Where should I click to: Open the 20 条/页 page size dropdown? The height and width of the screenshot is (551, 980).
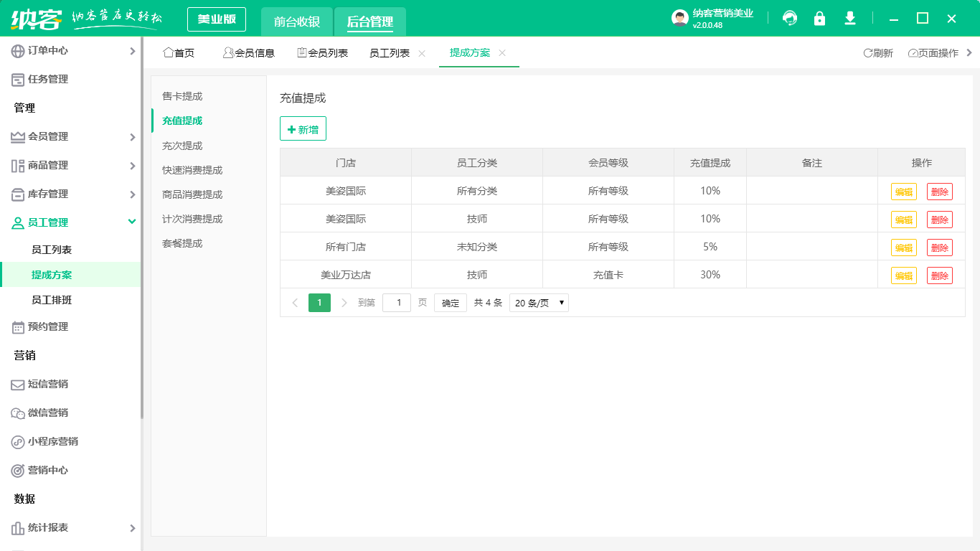[x=539, y=303]
